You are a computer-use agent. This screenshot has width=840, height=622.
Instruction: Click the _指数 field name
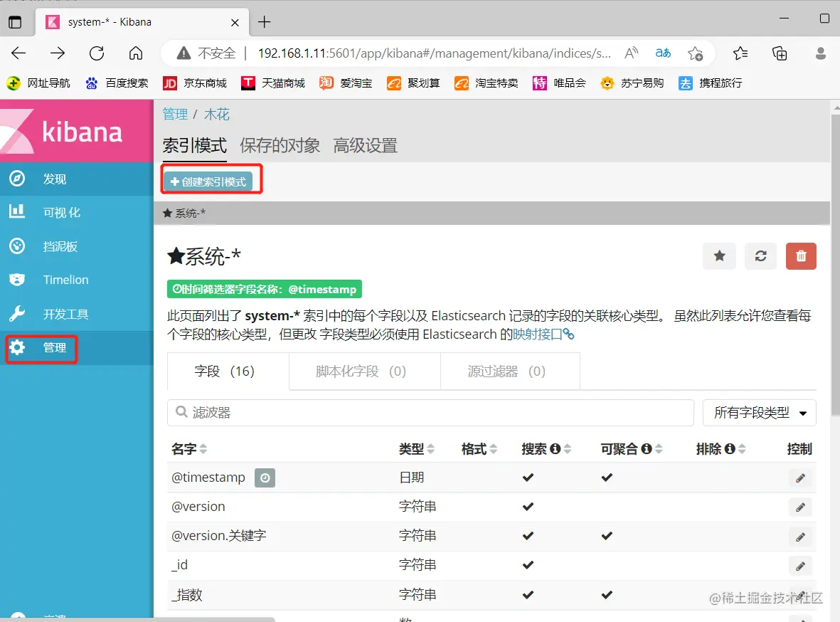point(186,595)
